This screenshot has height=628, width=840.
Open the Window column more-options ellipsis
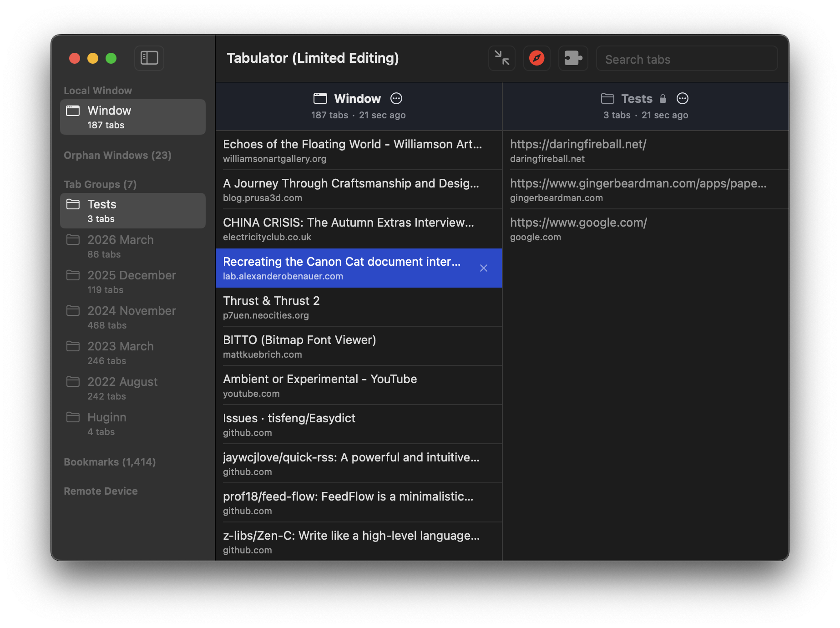[396, 98]
